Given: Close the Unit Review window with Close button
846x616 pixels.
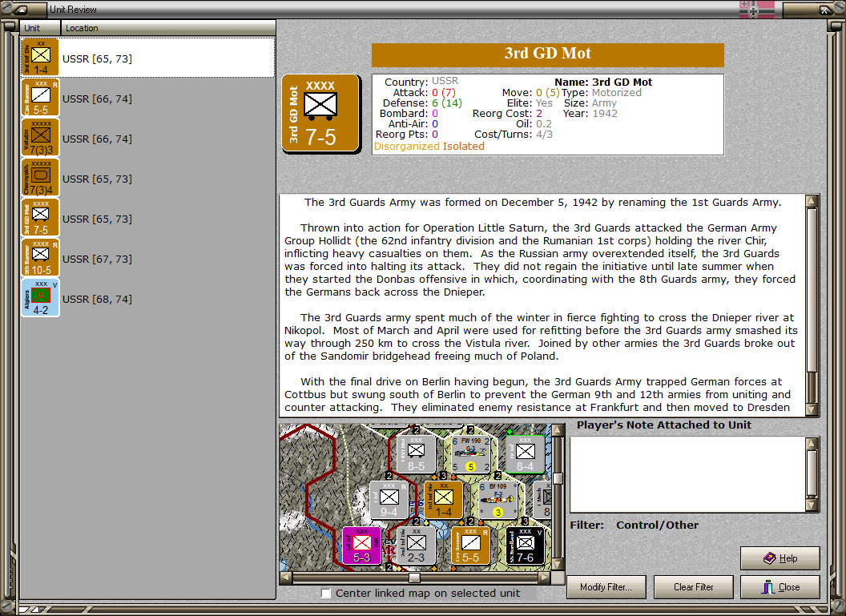Looking at the screenshot, I should [x=780, y=587].
